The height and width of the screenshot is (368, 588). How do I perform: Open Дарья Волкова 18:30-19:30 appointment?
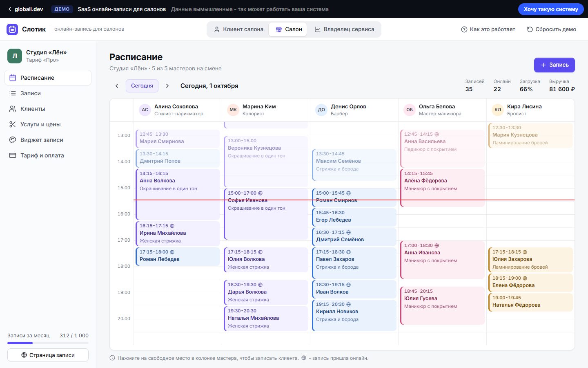click(x=266, y=292)
